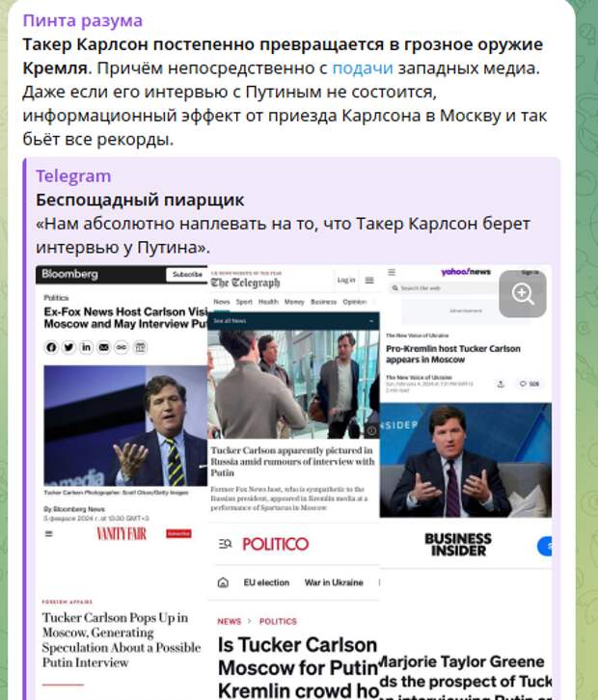The width and height of the screenshot is (598, 700).
Task: Open the Telegraph hamburger menu icon
Action: click(369, 280)
